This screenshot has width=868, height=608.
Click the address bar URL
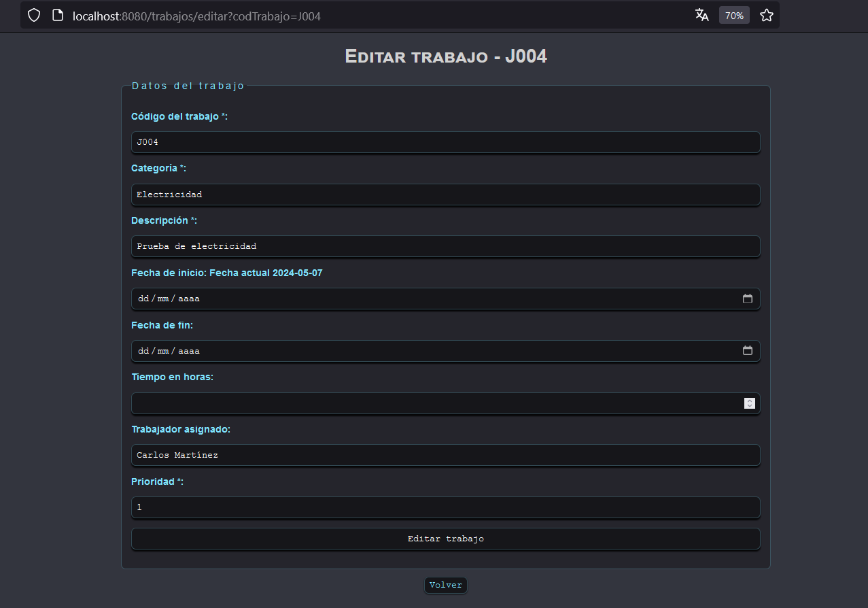click(x=196, y=16)
